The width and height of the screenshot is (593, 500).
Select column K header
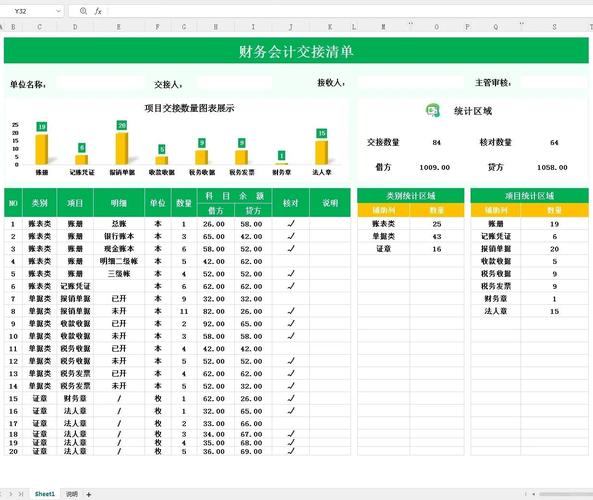tap(330, 27)
